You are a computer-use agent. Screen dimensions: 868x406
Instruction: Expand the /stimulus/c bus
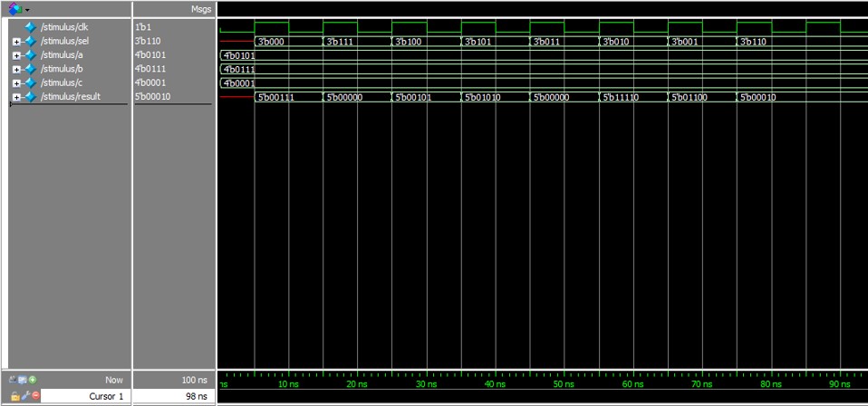16,83
